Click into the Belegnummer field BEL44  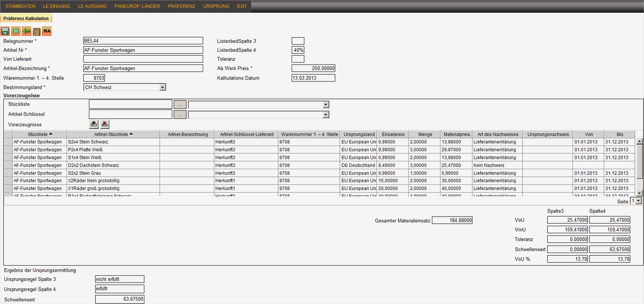[x=143, y=41]
